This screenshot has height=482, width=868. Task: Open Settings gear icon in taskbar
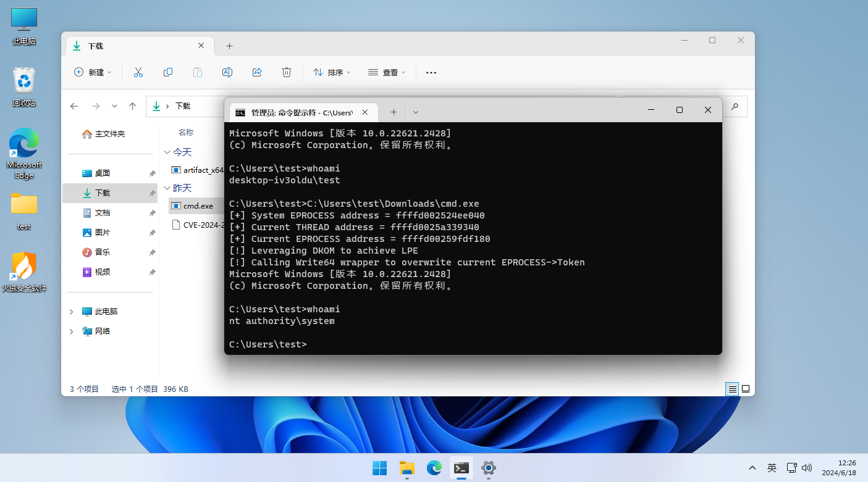489,468
